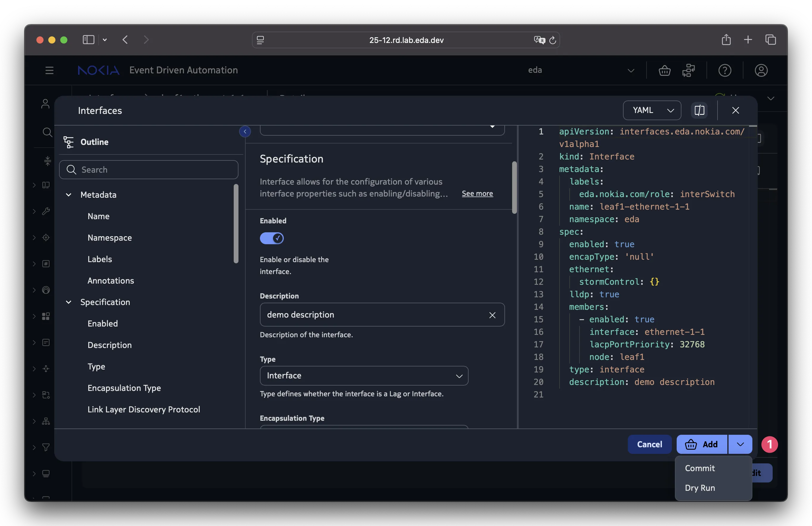Focus the outline Search field

[148, 170]
